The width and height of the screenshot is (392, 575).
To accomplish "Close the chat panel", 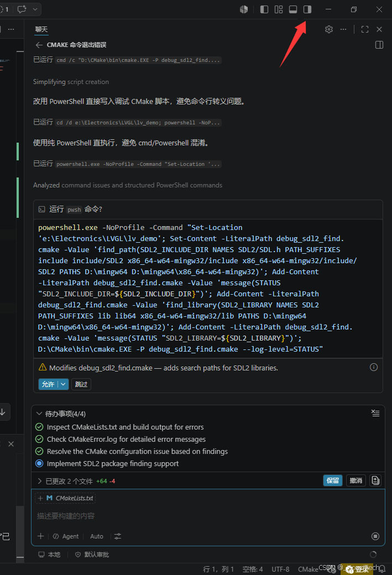I will 379,29.
